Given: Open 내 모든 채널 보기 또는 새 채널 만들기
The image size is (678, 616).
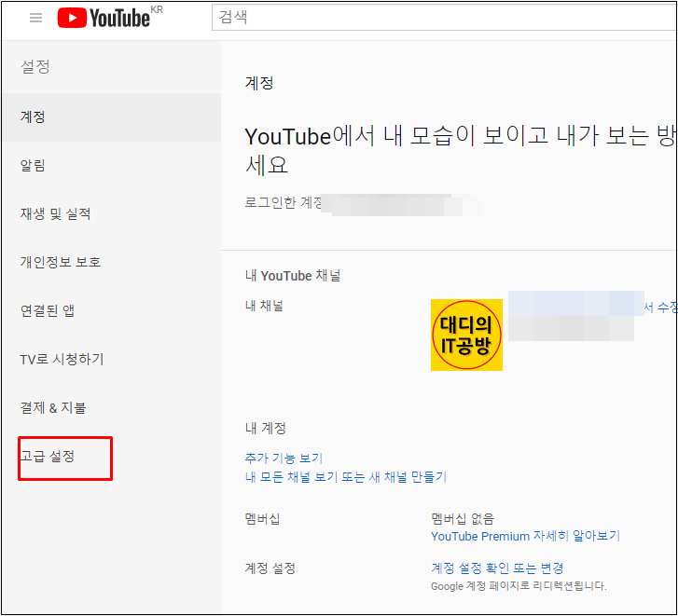Looking at the screenshot, I should tap(345, 477).
